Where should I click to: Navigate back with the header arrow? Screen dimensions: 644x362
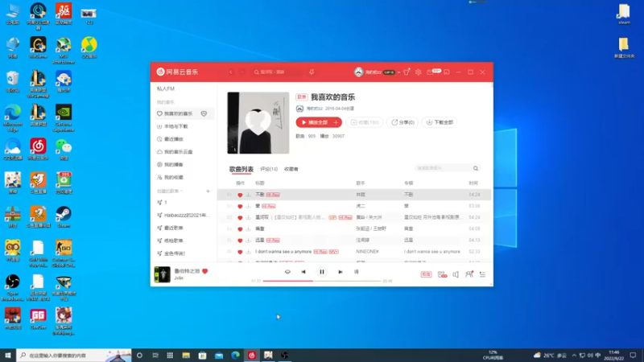231,72
